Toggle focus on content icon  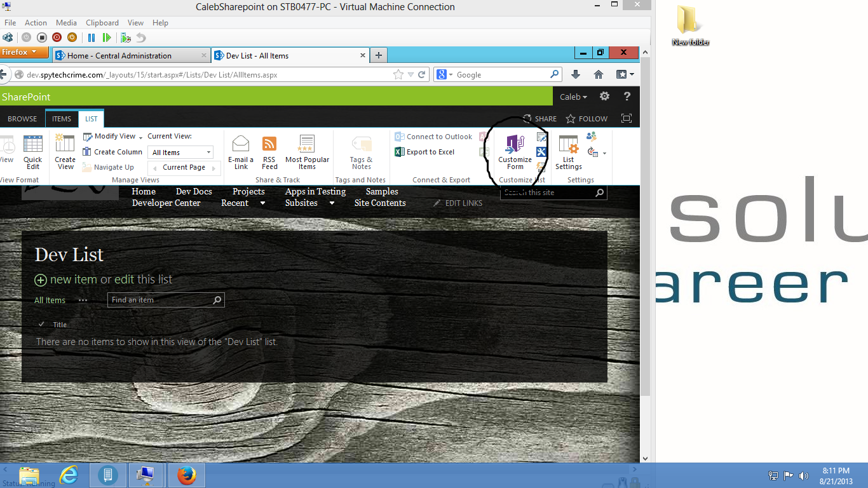(627, 119)
